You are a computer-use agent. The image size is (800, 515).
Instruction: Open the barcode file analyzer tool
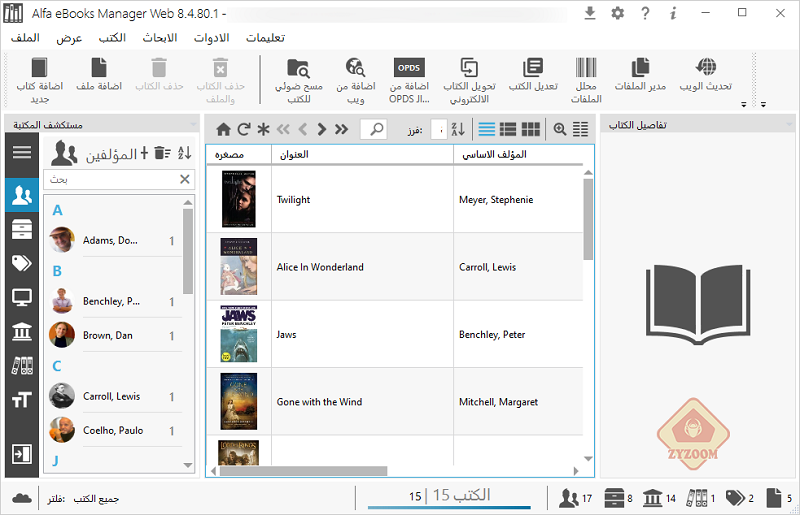[x=587, y=68]
